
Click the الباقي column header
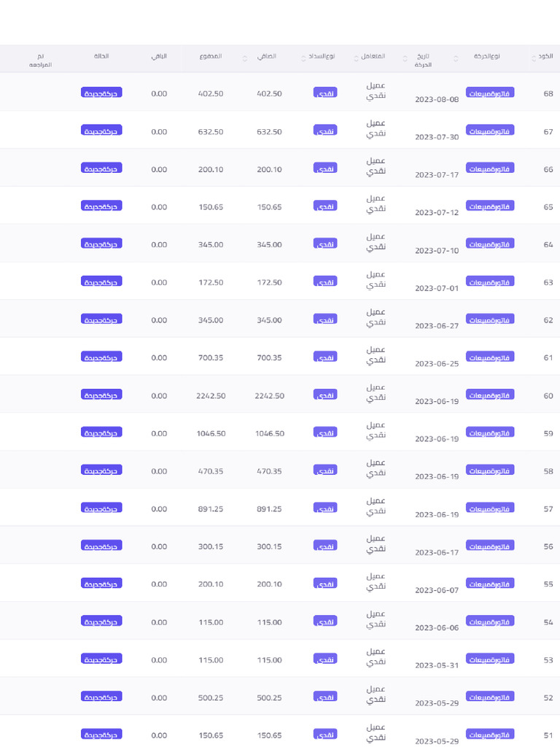pos(159,56)
